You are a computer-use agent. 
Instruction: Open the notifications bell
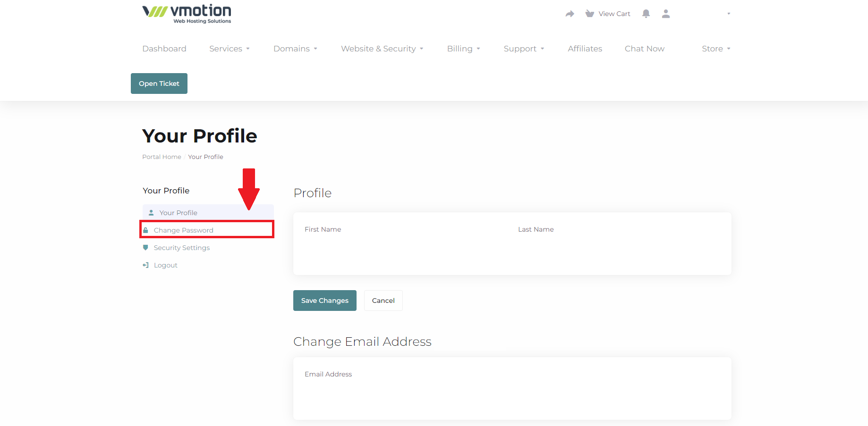point(646,14)
